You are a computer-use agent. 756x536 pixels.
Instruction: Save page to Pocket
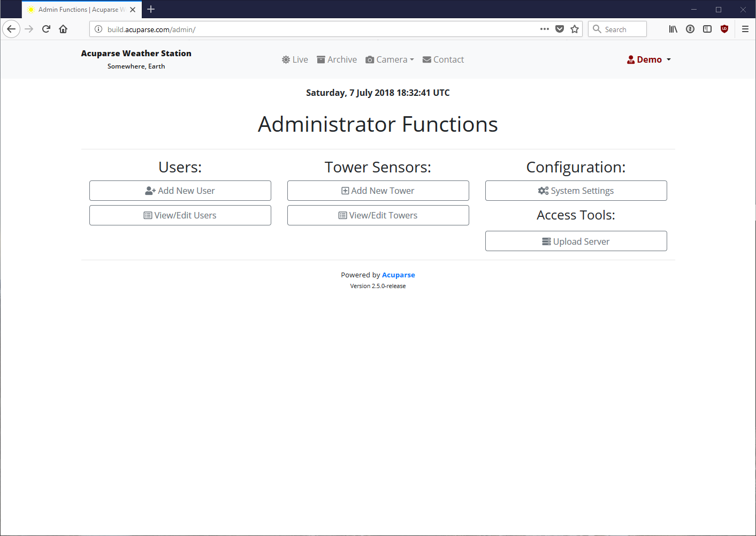[x=560, y=29]
